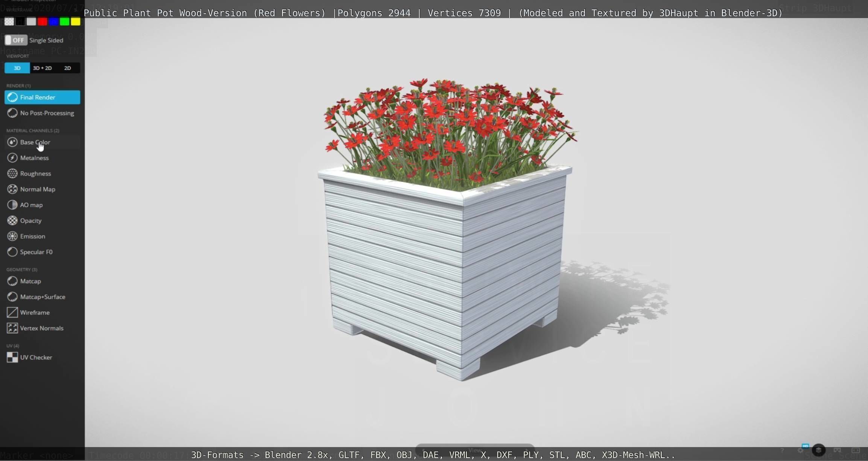
Task: Click the 'UV (4)' section header
Action: click(x=13, y=346)
